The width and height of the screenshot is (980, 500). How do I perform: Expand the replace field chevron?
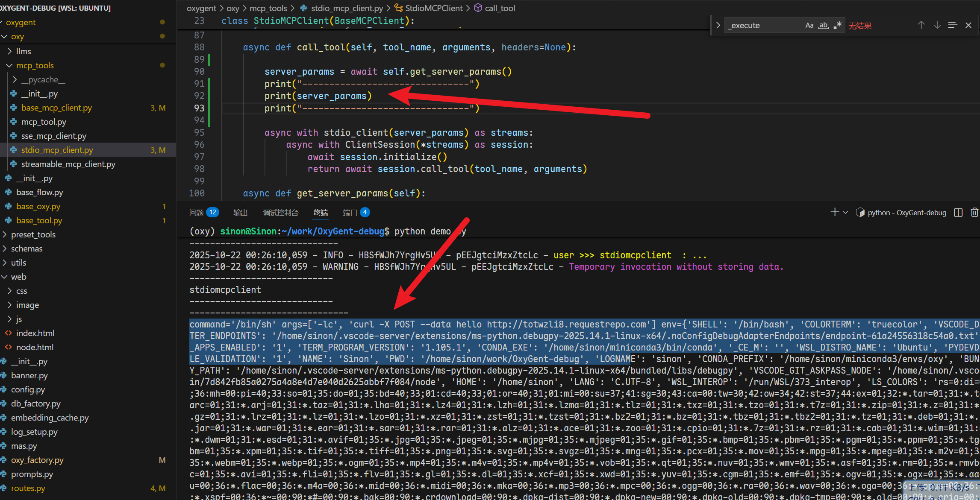pyautogui.click(x=718, y=26)
